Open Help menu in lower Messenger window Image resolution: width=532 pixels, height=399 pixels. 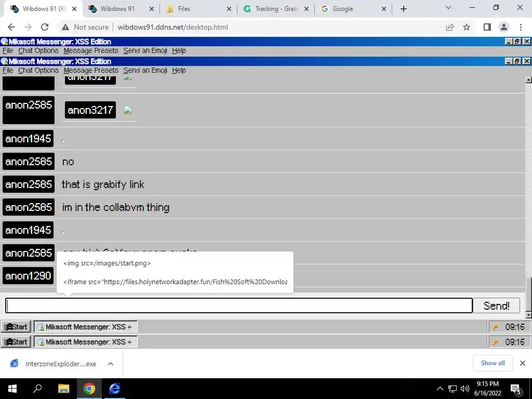[179, 70]
